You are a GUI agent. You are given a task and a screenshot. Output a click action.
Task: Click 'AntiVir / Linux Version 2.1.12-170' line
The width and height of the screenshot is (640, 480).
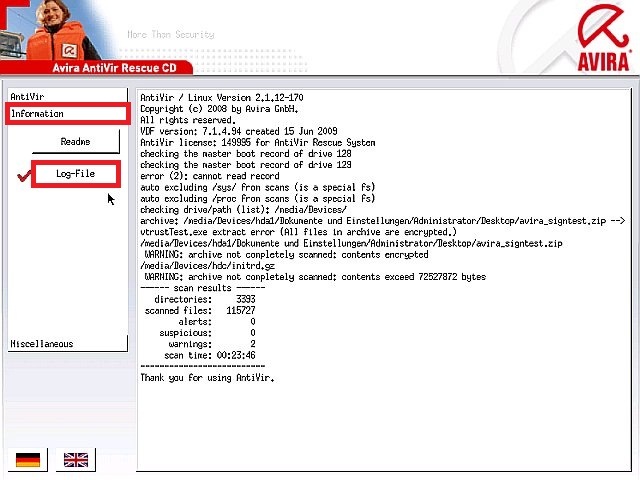coord(222,98)
